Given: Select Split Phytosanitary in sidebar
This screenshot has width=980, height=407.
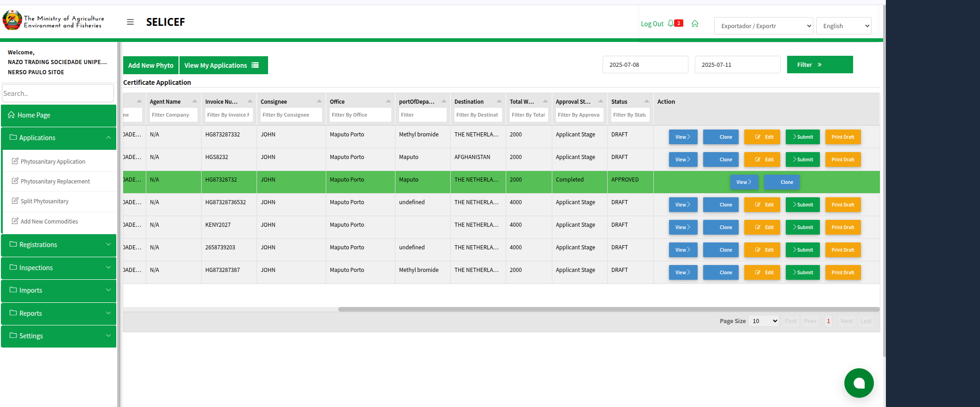Looking at the screenshot, I should [45, 201].
